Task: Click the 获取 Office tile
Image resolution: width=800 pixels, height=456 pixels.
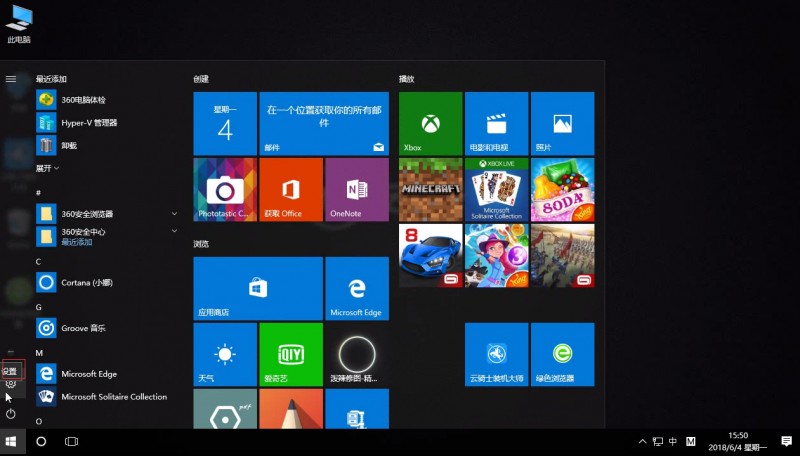Action: tap(291, 189)
